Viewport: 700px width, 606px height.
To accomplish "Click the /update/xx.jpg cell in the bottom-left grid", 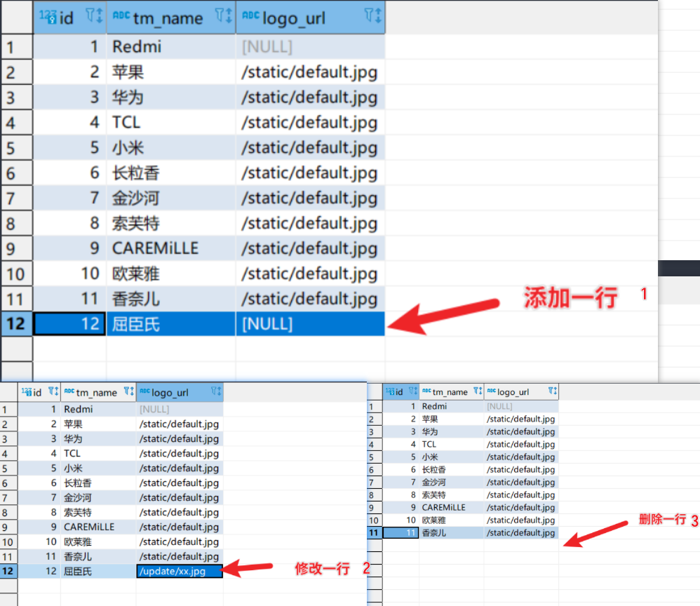I will click(180, 571).
